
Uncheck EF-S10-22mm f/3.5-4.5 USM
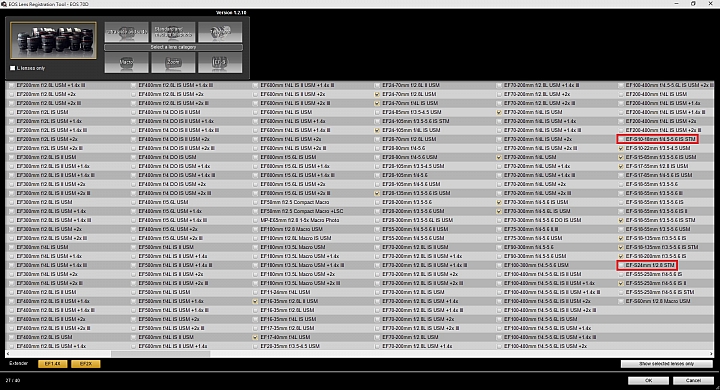tap(621, 148)
